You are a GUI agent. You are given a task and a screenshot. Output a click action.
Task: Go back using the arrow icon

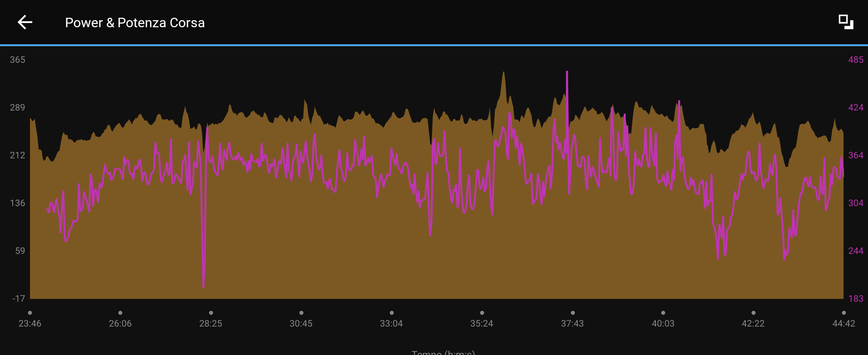pyautogui.click(x=25, y=22)
